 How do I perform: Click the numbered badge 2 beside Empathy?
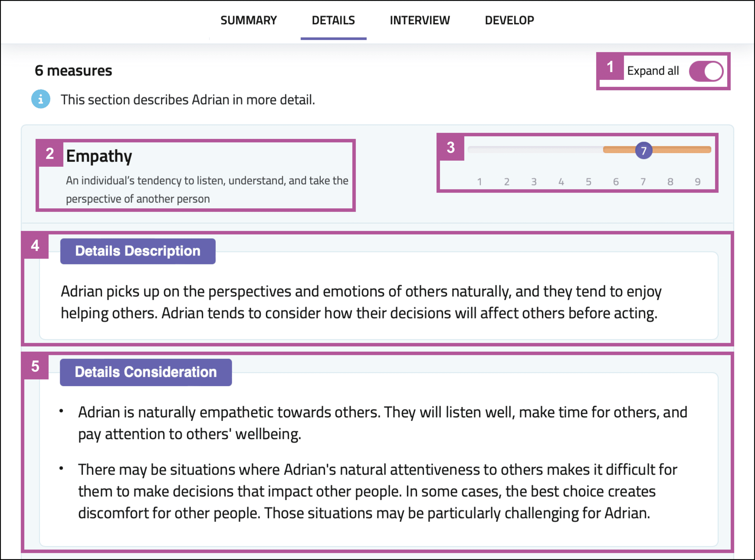click(x=50, y=153)
